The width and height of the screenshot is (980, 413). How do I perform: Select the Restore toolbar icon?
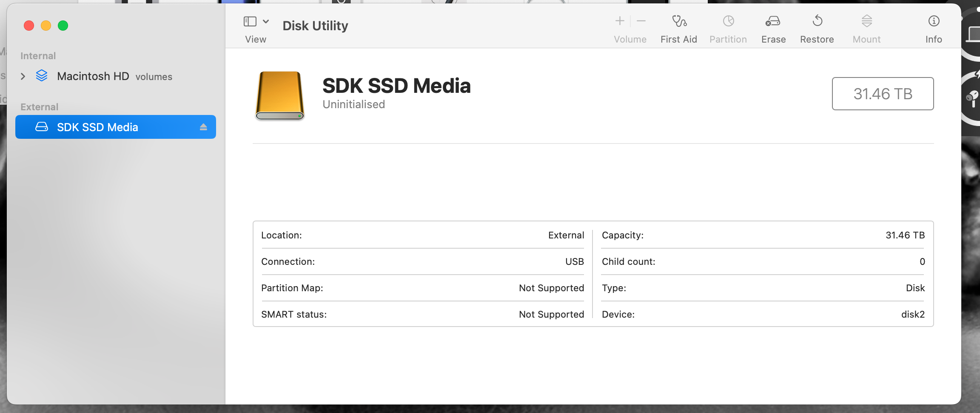pyautogui.click(x=817, y=21)
